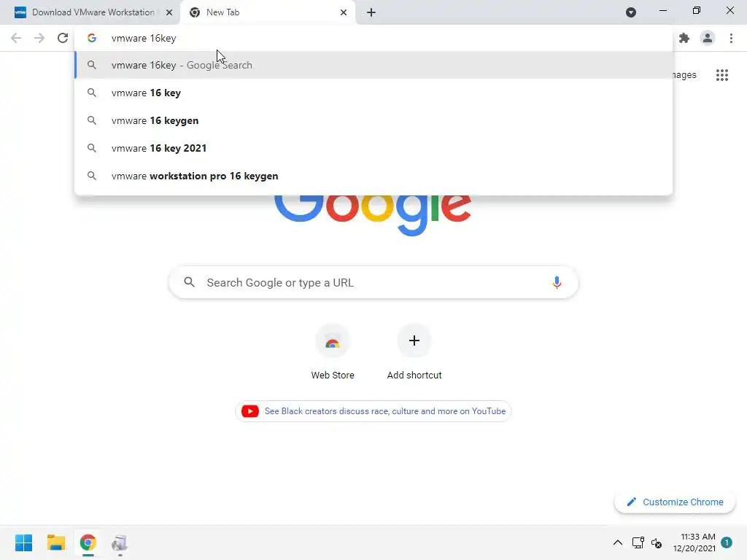The height and width of the screenshot is (560, 747).
Task: Start voice search with the microphone icon
Action: [557, 282]
